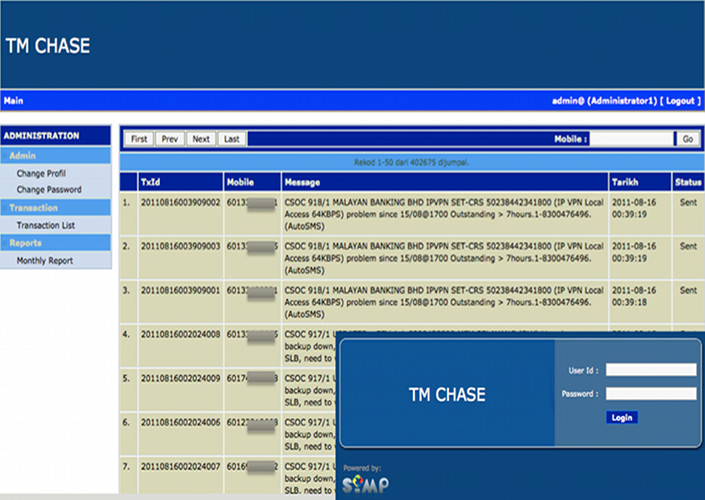Click the Sent status of row 1
This screenshot has width=705, height=500.
tap(688, 202)
